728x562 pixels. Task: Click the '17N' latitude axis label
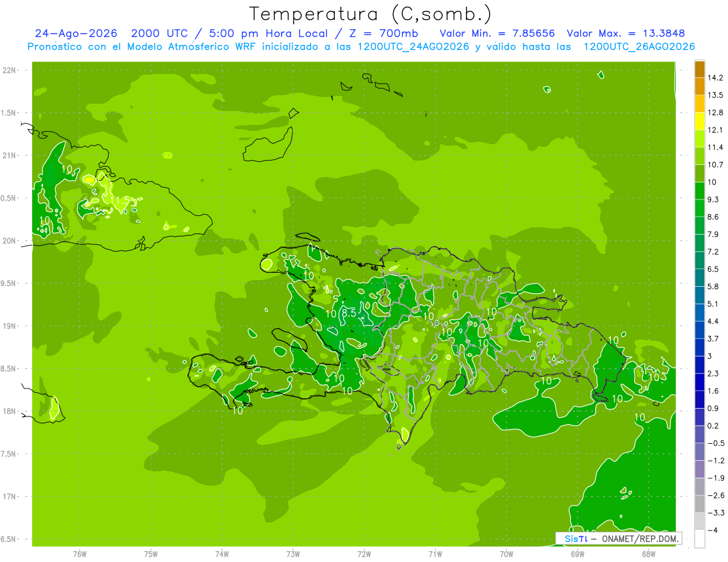(x=10, y=497)
